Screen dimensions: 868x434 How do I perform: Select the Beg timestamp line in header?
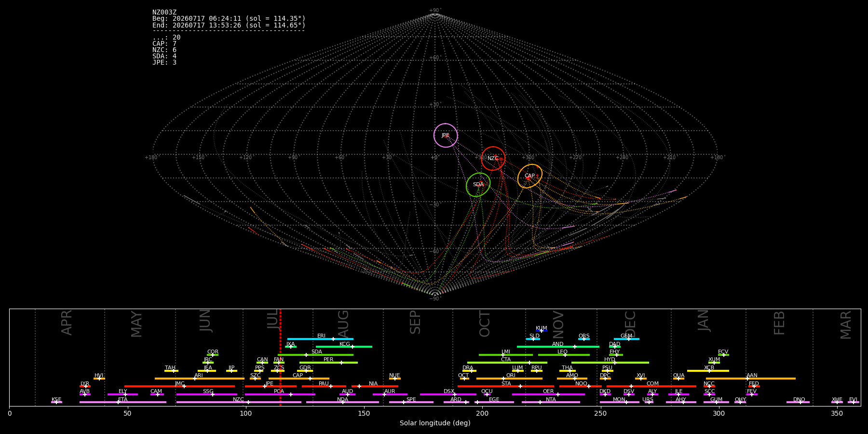[x=229, y=19]
